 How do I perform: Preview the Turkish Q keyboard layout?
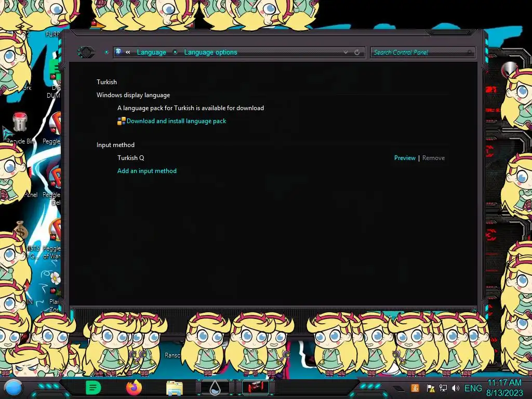click(x=404, y=158)
